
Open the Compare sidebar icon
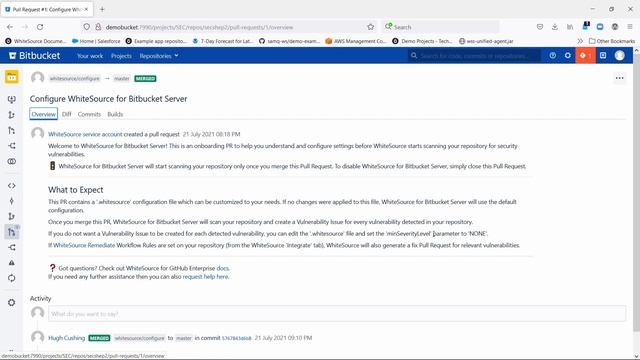pyautogui.click(x=11, y=161)
